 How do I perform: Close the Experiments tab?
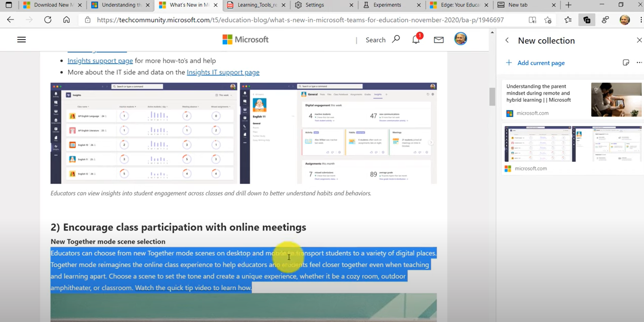click(419, 5)
